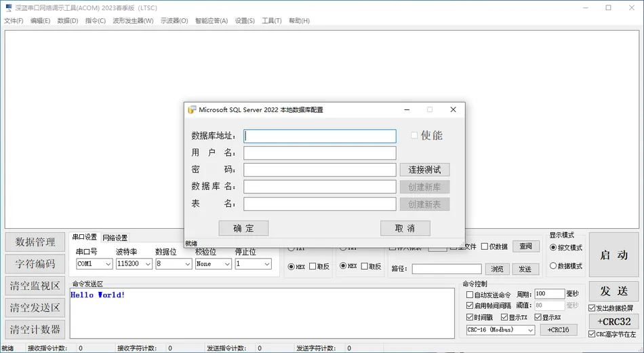Click the +CRC16 button

pyautogui.click(x=559, y=329)
